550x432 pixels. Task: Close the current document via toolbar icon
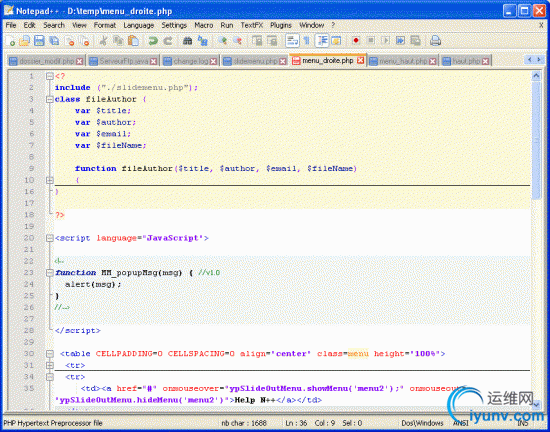[70, 41]
